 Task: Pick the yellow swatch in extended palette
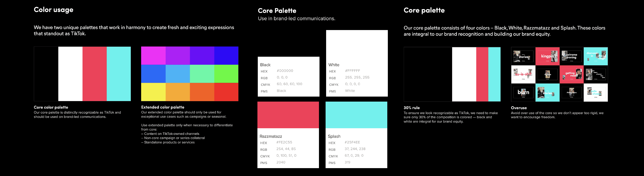coord(153,92)
